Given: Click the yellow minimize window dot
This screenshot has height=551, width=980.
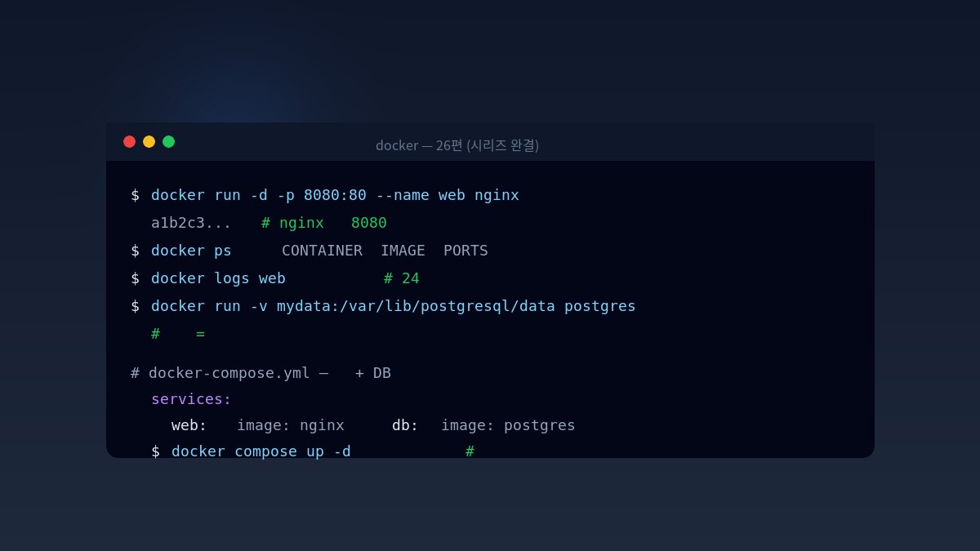Looking at the screenshot, I should click(149, 141).
